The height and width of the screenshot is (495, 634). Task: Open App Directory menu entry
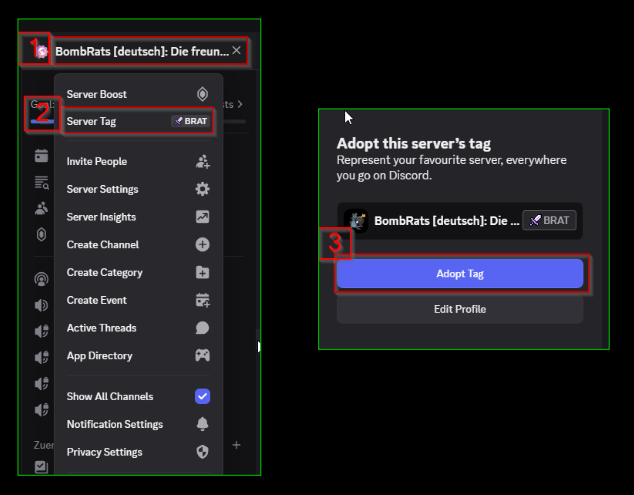[138, 356]
